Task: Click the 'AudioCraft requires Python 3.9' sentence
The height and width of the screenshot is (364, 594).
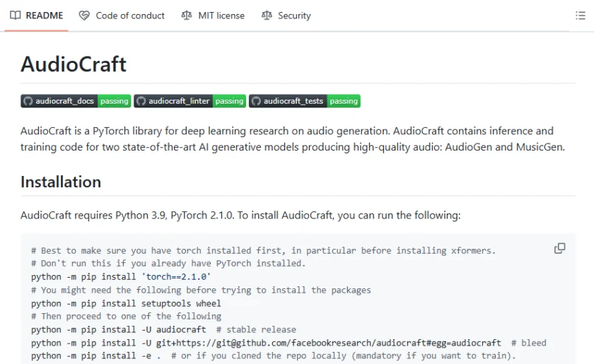Action: (x=240, y=215)
